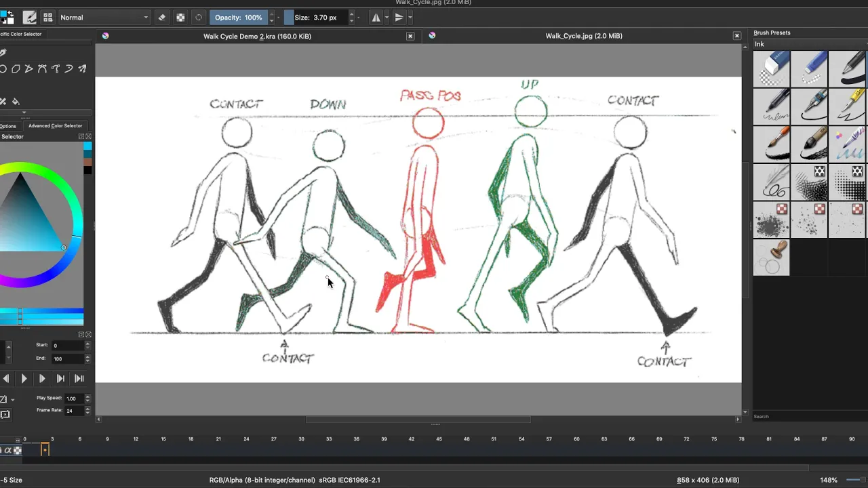This screenshot has width=868, height=488.
Task: Click the Frame Rate 24 field
Action: [74, 410]
